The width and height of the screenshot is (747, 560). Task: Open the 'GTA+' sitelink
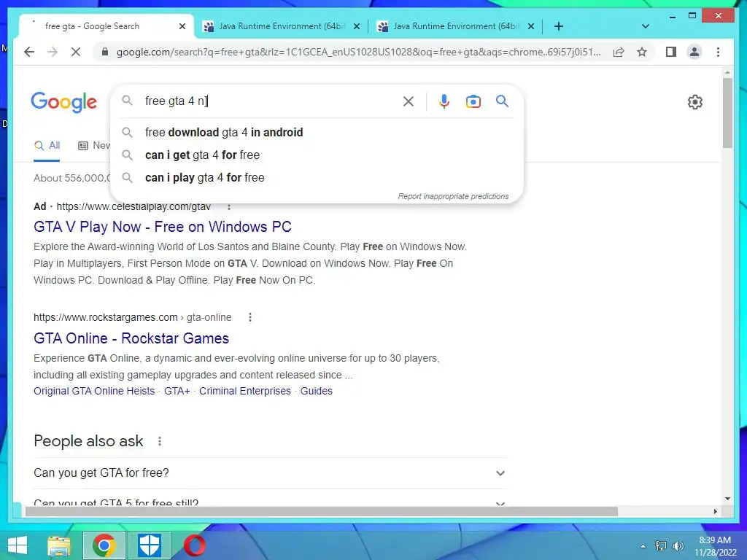pyautogui.click(x=177, y=391)
